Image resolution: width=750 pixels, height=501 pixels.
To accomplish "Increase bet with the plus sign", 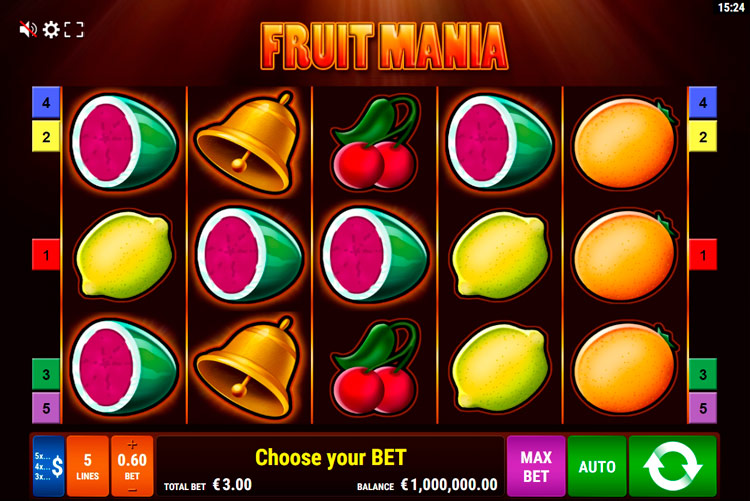I will point(132,444).
